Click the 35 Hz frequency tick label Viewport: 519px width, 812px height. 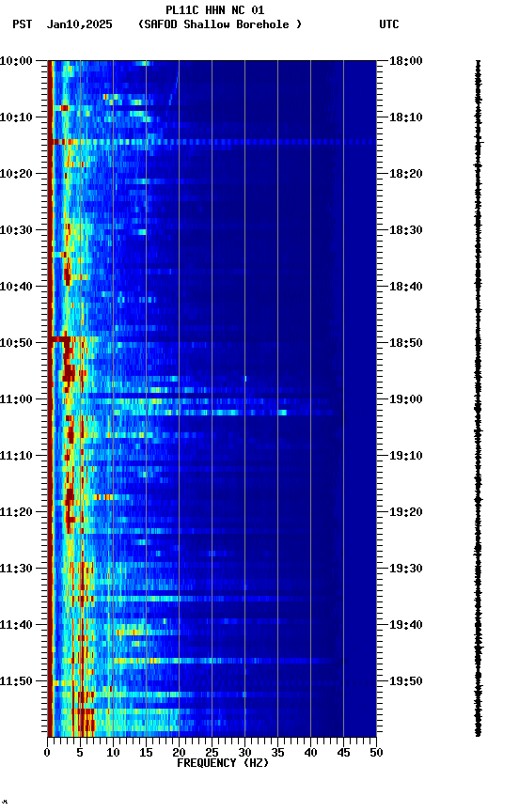pyautogui.click(x=277, y=753)
